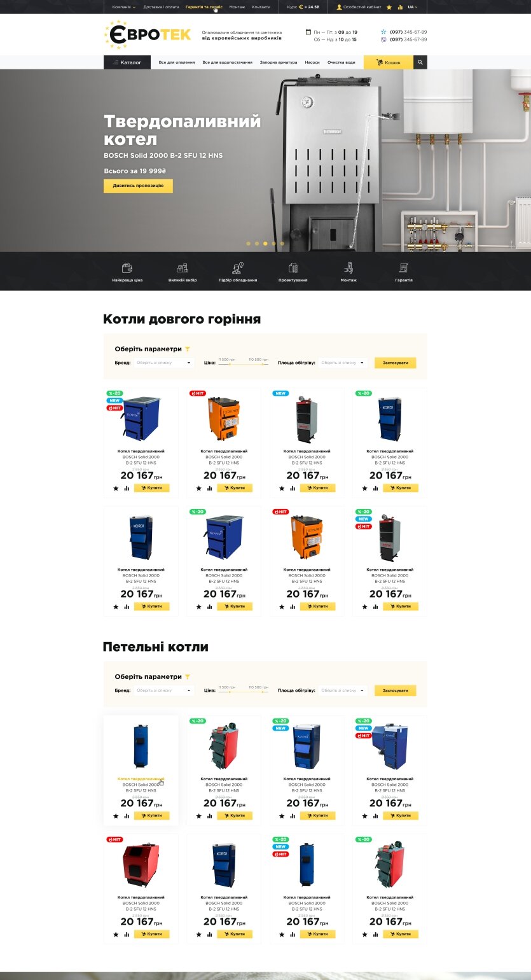This screenshot has height=980, width=531.
Task: Click the Проектування feature icon
Action: [x=293, y=268]
